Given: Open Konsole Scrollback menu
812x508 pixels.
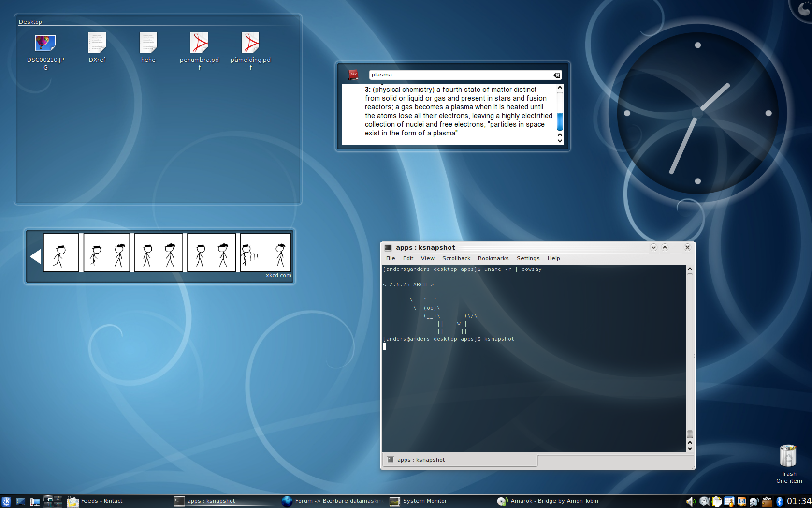Looking at the screenshot, I should [x=456, y=258].
